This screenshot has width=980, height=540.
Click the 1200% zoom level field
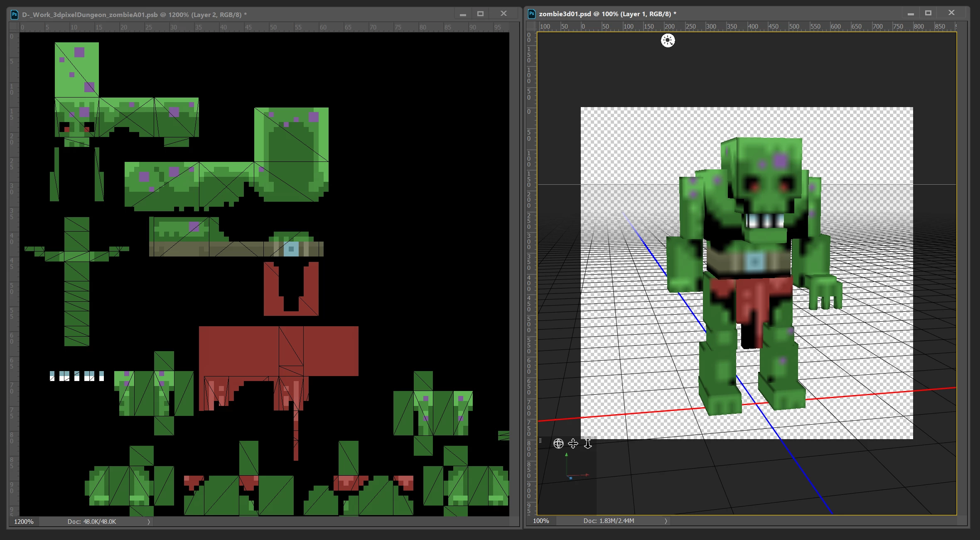tap(24, 522)
